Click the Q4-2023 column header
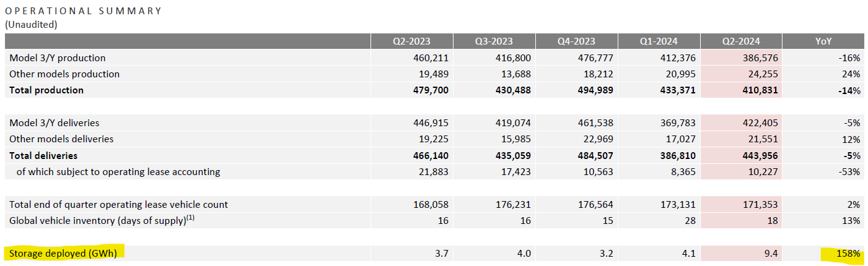Screen dimensions: 868x266 coord(576,41)
